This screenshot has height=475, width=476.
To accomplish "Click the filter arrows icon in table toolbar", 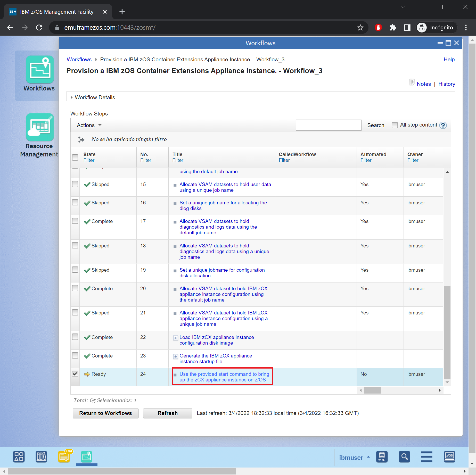I will (81, 139).
